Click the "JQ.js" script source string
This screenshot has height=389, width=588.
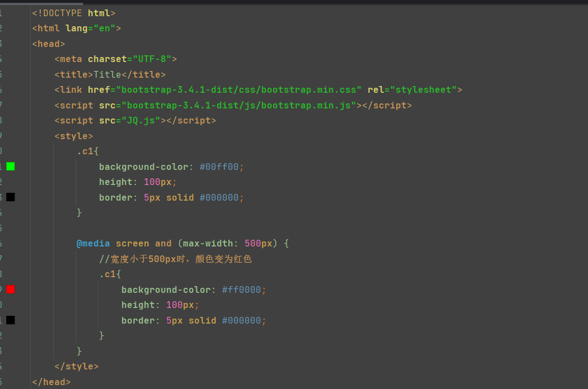pyautogui.click(x=141, y=121)
